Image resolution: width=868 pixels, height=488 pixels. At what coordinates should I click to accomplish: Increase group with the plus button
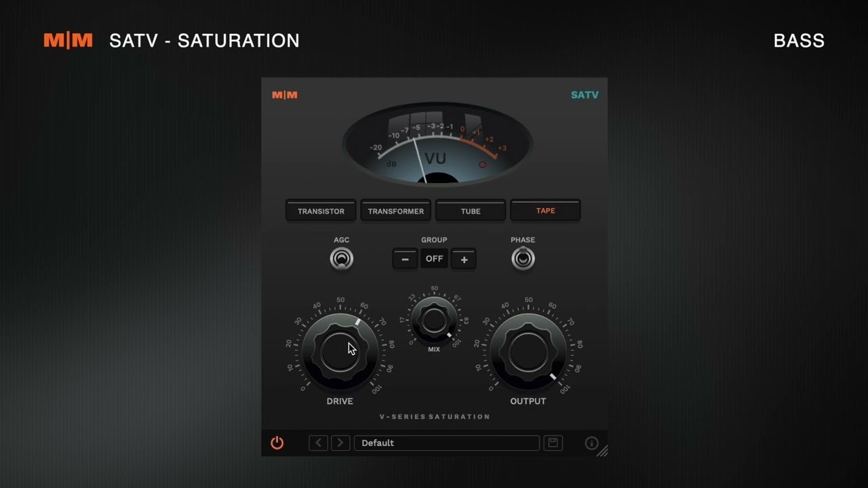tap(464, 259)
